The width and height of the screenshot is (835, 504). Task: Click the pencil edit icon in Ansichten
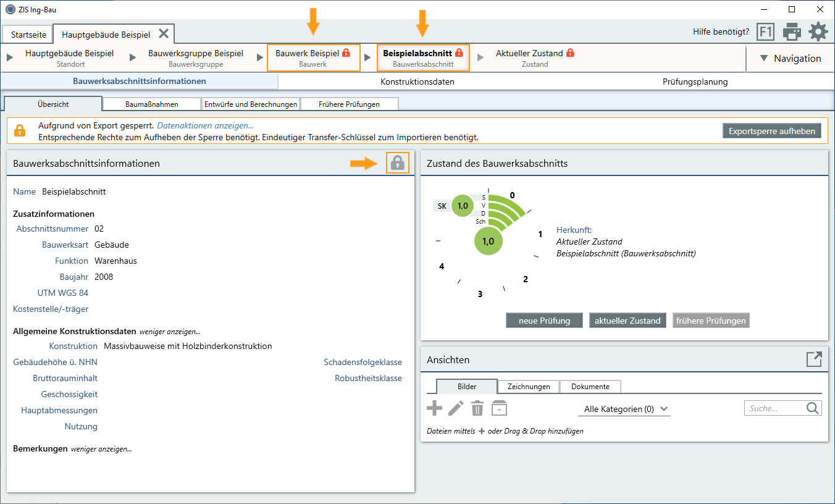tap(456, 408)
